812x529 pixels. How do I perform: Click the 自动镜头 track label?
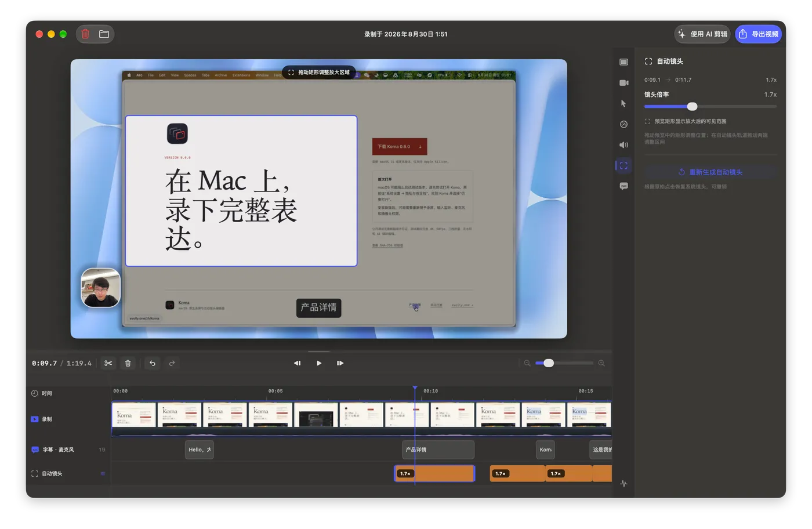[52, 474]
